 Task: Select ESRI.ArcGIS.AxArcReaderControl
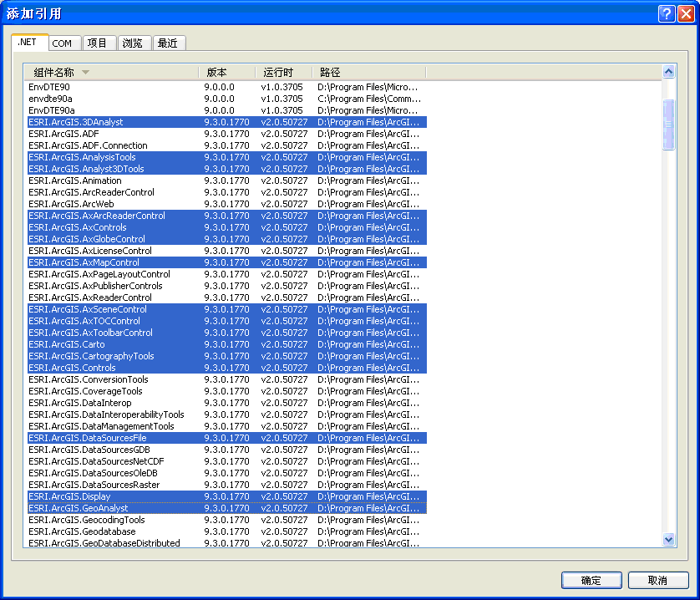pos(226,216)
